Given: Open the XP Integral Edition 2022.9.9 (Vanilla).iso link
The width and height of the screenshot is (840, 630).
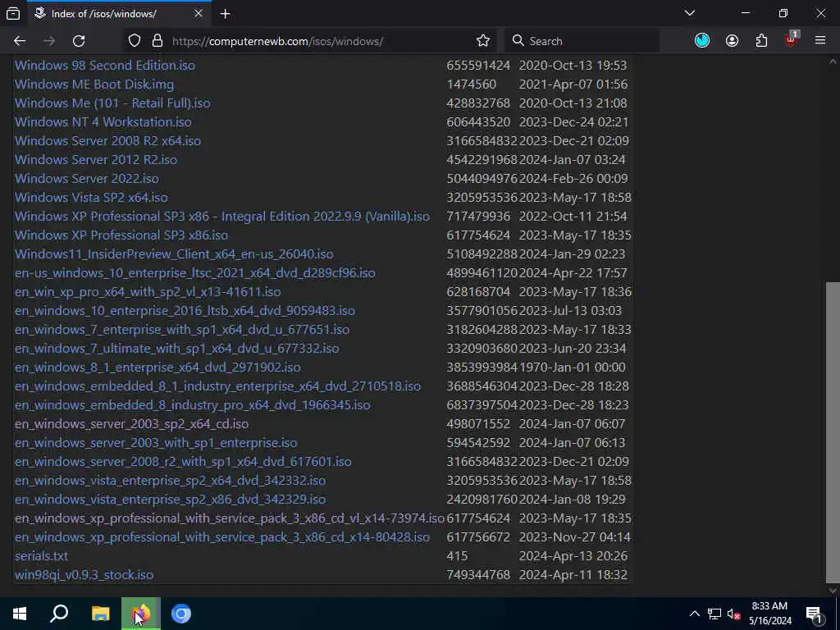Looking at the screenshot, I should (x=221, y=216).
